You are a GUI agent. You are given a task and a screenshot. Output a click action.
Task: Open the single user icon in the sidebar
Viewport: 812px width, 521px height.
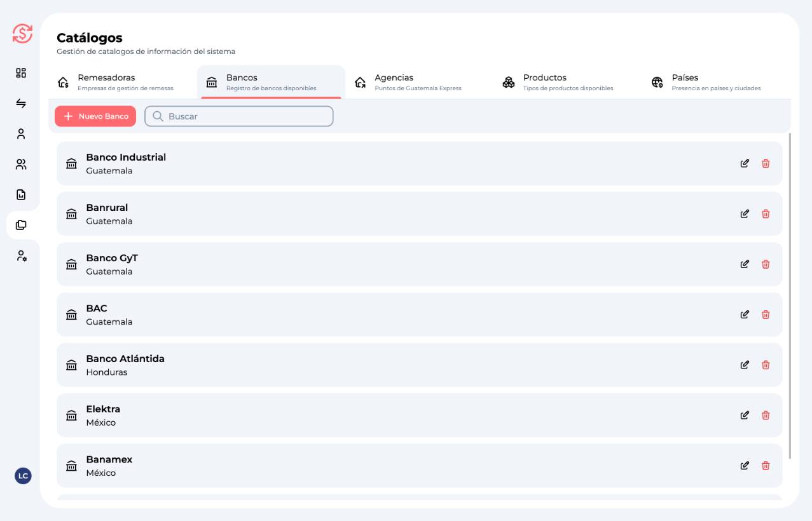[x=21, y=134]
